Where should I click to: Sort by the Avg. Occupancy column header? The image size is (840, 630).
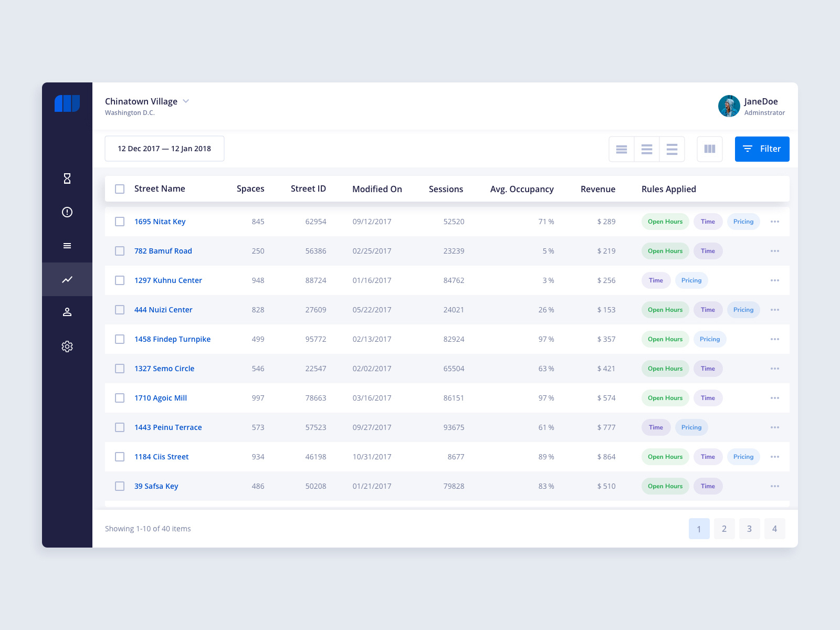click(x=522, y=189)
